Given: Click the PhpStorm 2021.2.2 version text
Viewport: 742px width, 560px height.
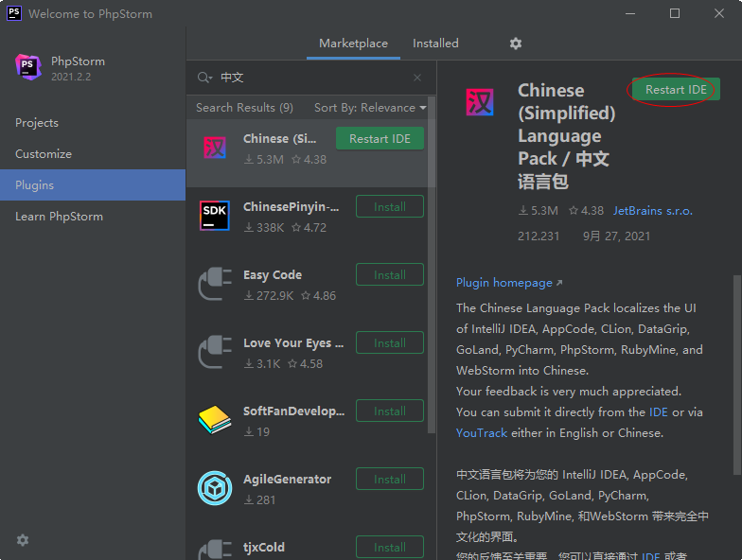Looking at the screenshot, I should click(x=71, y=77).
